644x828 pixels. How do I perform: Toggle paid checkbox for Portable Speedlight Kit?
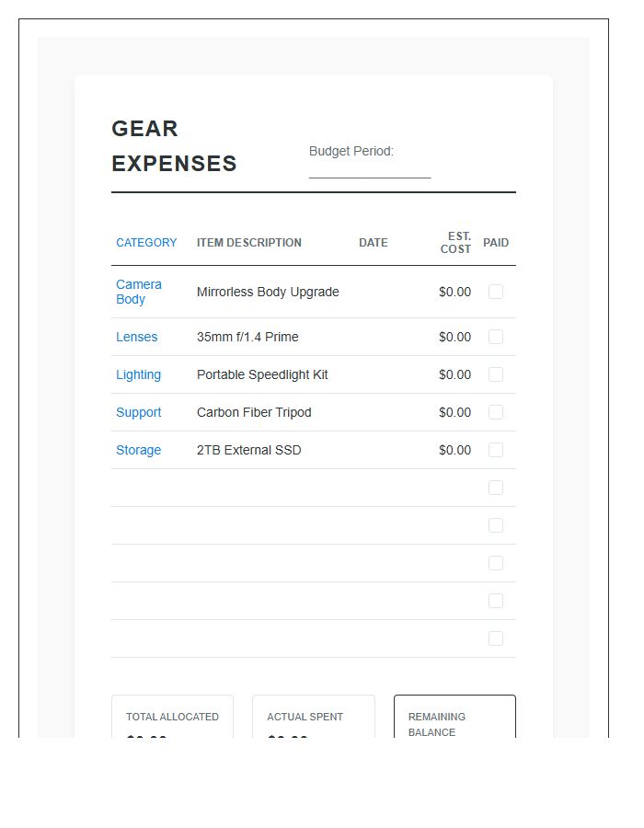(x=496, y=374)
